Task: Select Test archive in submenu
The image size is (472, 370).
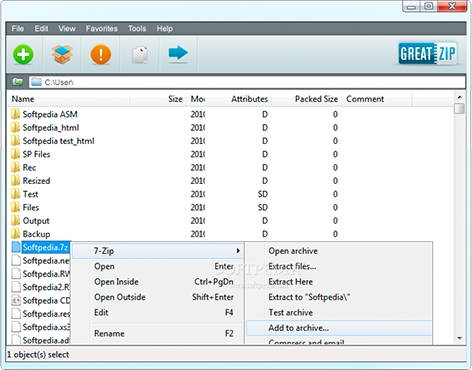Action: click(339, 312)
